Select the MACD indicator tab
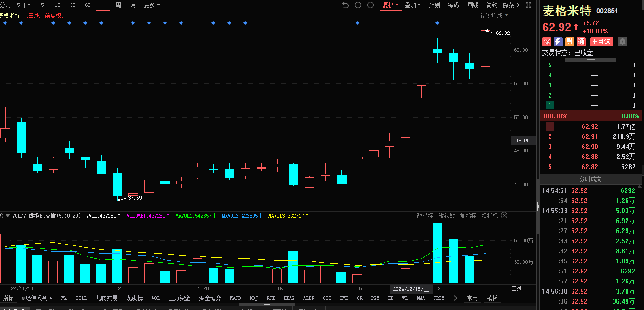644x310 pixels. pyautogui.click(x=235, y=298)
